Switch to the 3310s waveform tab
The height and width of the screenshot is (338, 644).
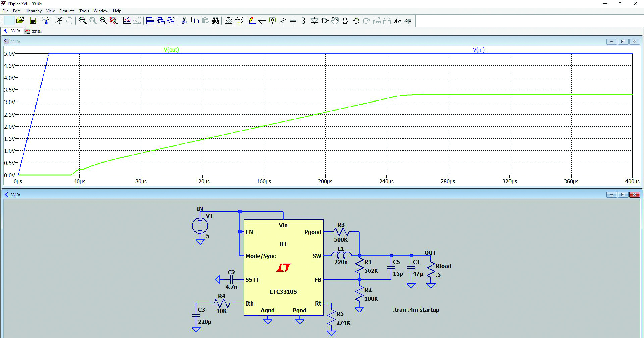(33, 31)
